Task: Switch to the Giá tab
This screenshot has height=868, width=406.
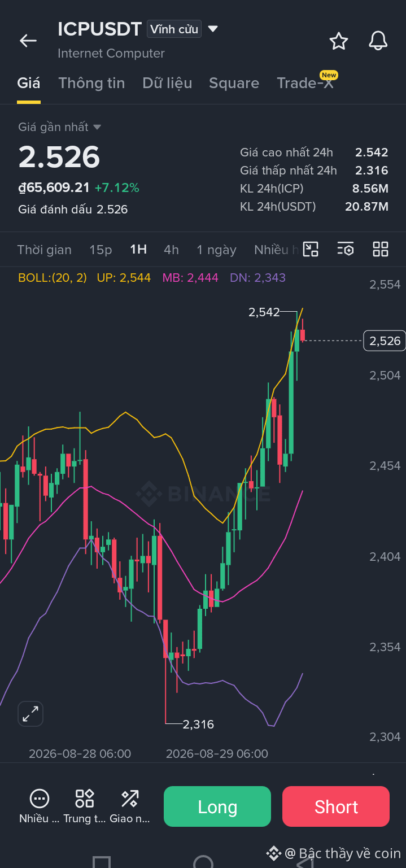Action: point(28,83)
